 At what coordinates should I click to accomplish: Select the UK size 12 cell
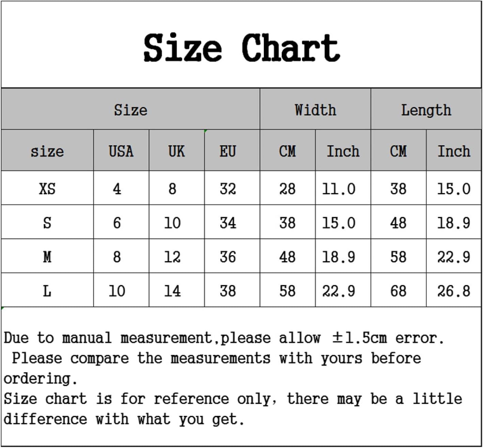(172, 257)
